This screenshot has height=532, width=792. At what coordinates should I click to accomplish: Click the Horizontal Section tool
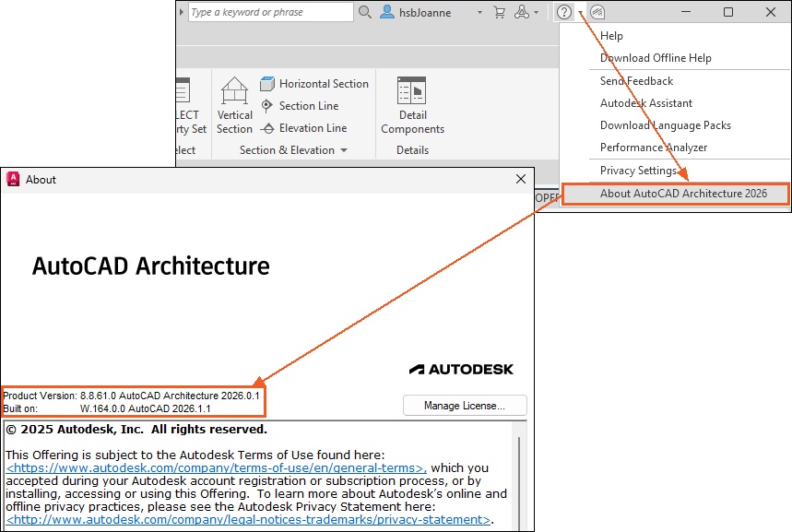point(314,84)
